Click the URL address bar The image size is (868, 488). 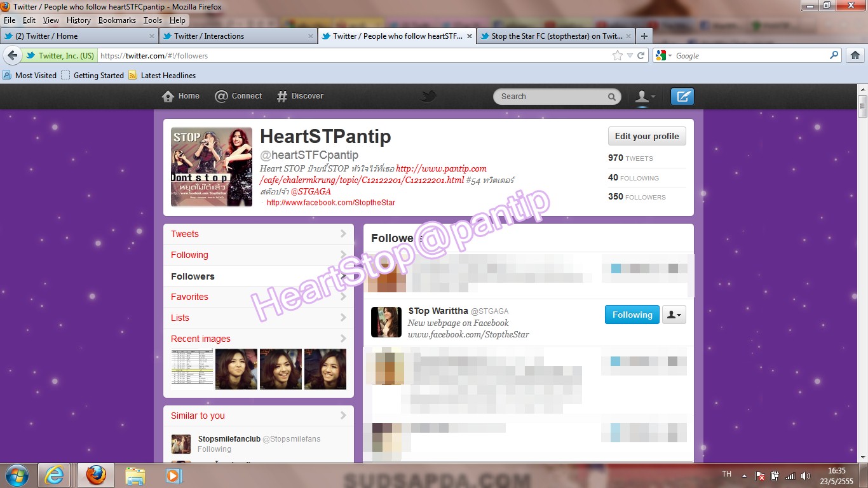tap(355, 55)
